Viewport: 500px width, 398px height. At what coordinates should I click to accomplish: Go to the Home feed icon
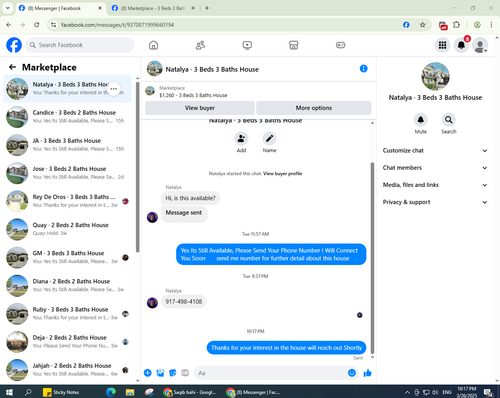[153, 45]
